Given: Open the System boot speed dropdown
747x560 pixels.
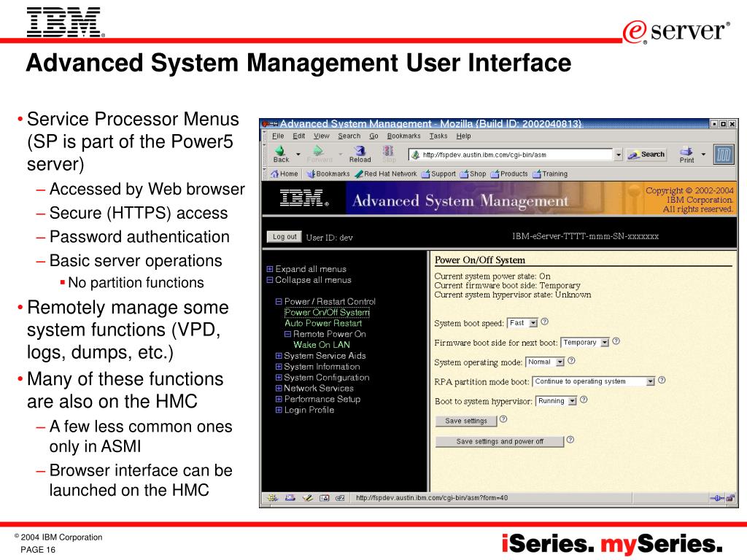Looking at the screenshot, I should pyautogui.click(x=522, y=323).
